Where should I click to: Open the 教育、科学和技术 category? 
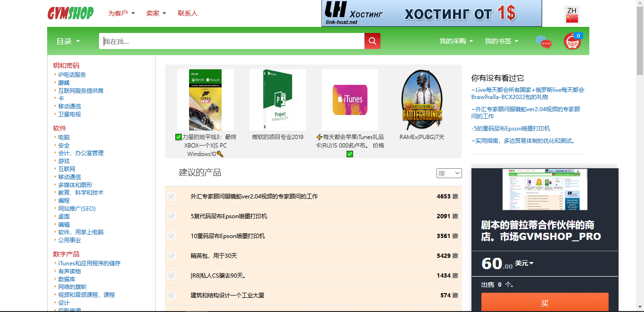pos(81,193)
